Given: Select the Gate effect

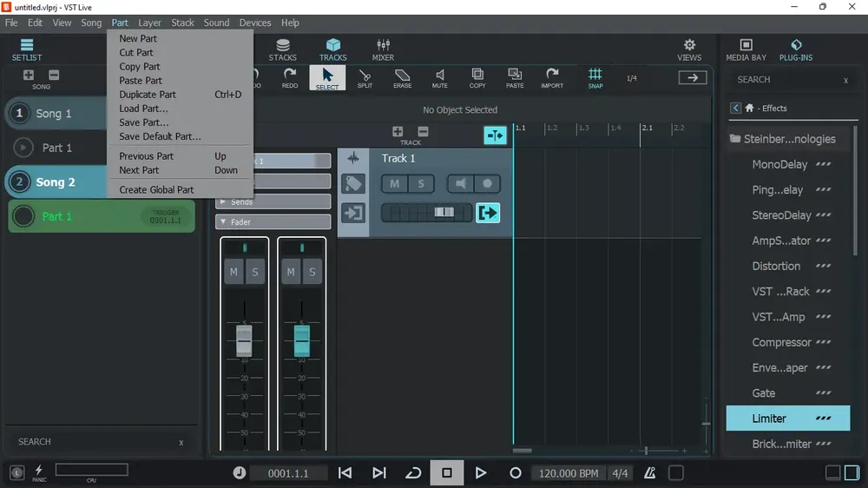Looking at the screenshot, I should click(763, 393).
